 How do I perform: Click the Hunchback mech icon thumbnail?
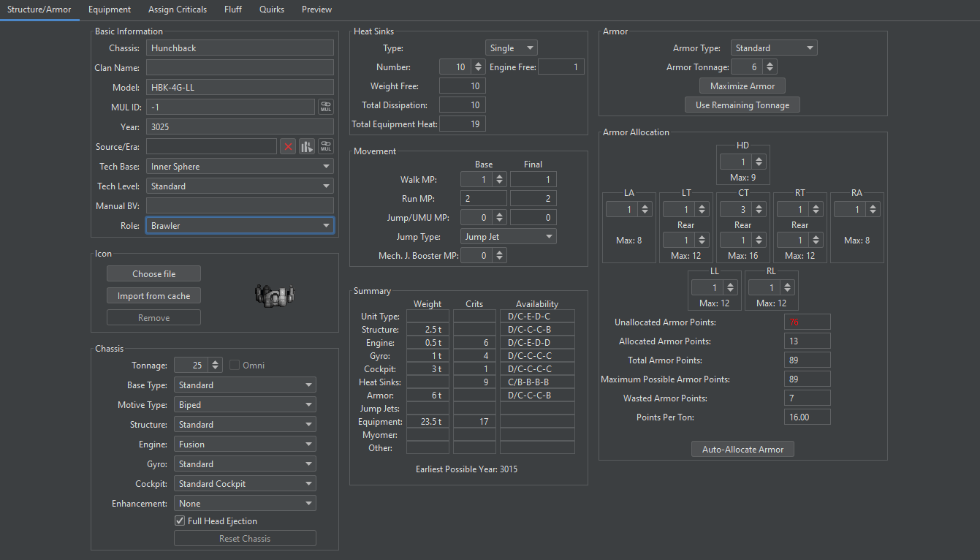(x=274, y=295)
